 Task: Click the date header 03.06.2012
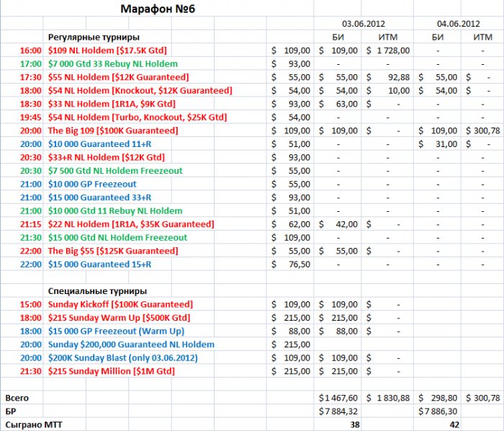pos(363,24)
